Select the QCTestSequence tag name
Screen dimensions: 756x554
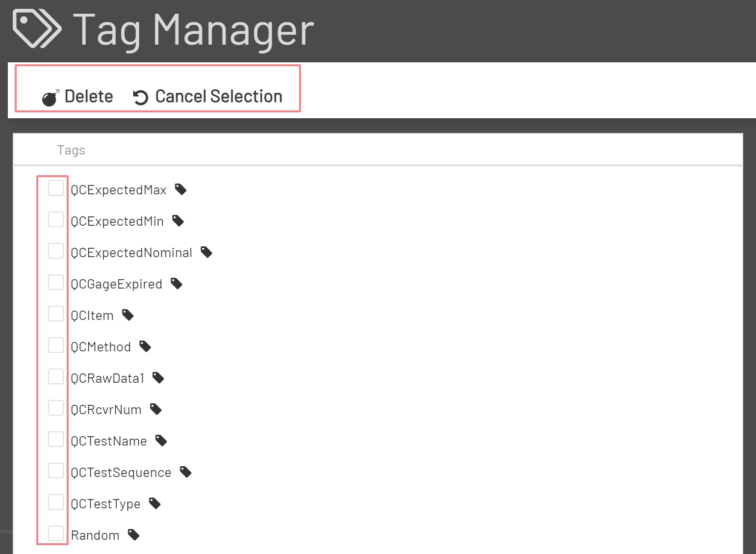(121, 473)
